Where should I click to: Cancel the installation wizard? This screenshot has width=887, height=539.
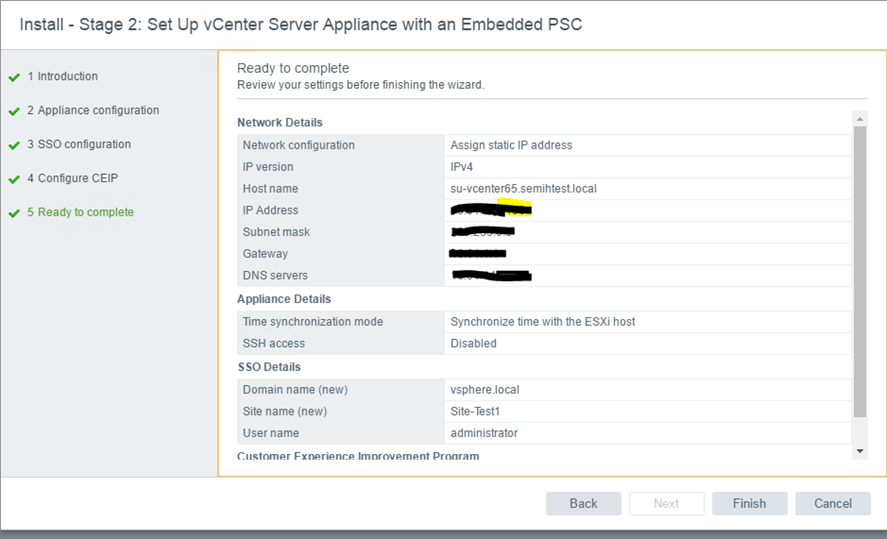832,503
